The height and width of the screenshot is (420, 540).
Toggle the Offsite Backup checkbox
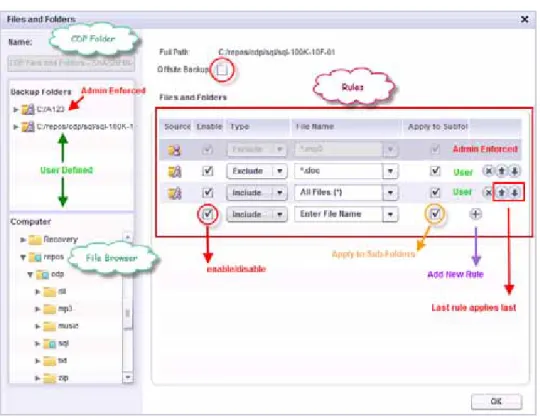222,70
